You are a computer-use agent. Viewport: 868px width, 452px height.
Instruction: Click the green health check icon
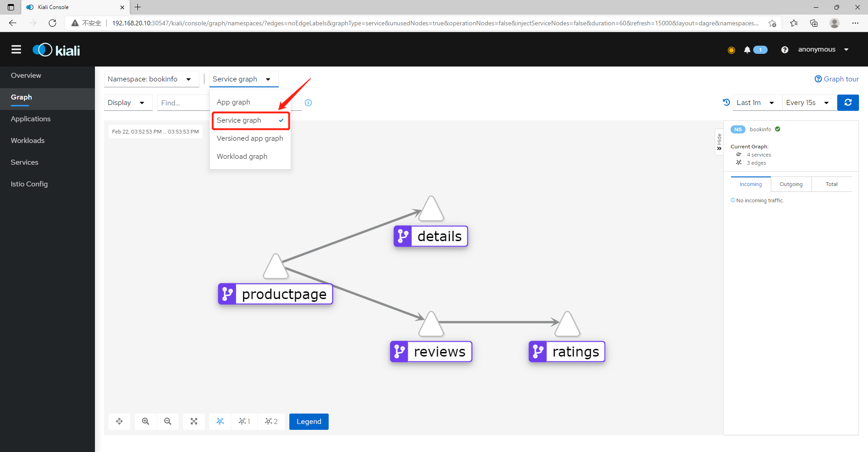778,129
